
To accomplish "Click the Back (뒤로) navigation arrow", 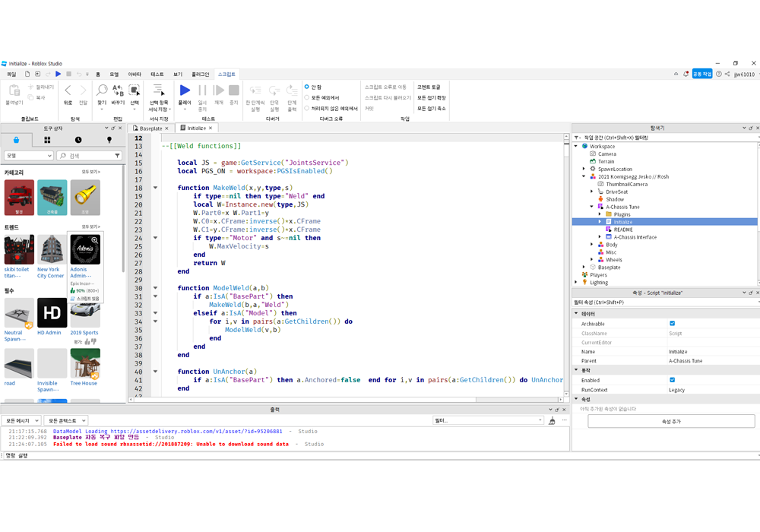I will pyautogui.click(x=68, y=90).
